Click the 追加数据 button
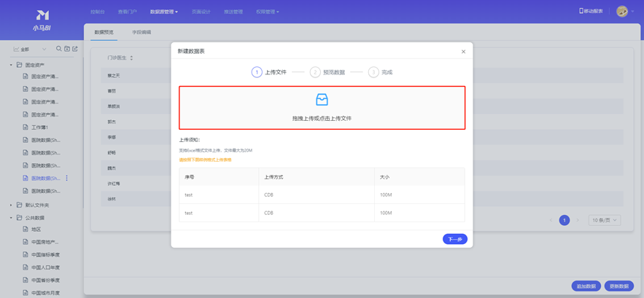 (586, 286)
